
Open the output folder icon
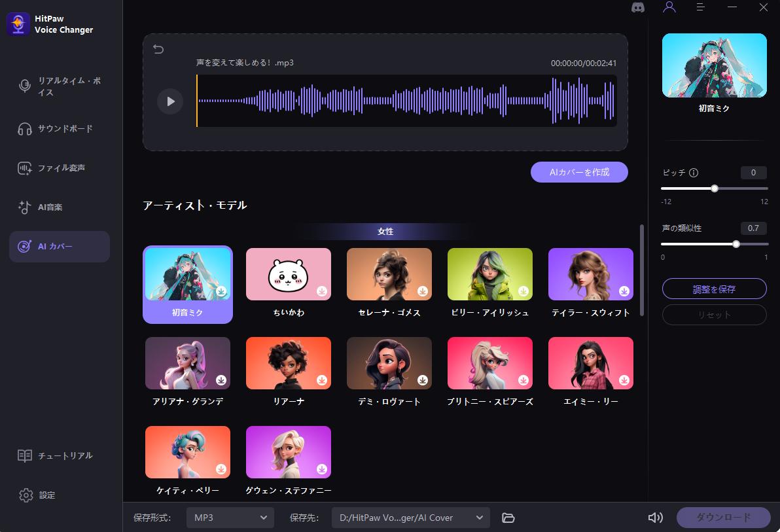coord(508,518)
